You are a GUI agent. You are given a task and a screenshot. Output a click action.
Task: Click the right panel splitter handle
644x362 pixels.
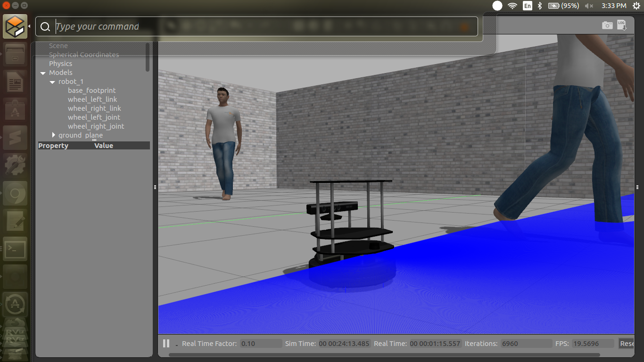tap(637, 187)
